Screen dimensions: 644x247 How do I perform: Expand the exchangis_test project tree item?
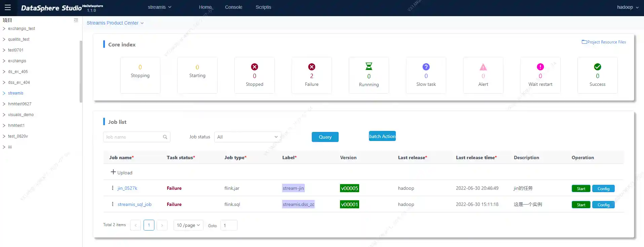point(4,29)
